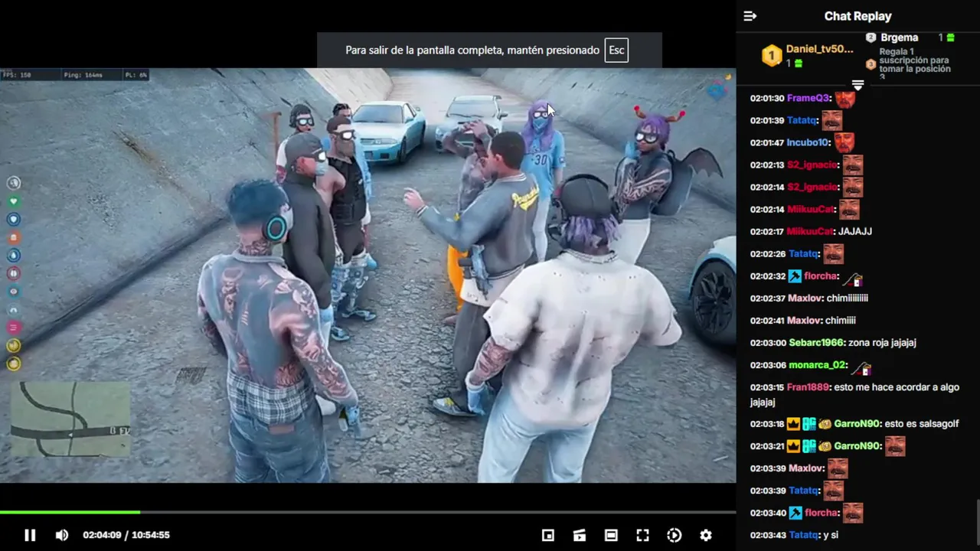Collapse the chat panel arrow icon
980x551 pixels.
(750, 16)
